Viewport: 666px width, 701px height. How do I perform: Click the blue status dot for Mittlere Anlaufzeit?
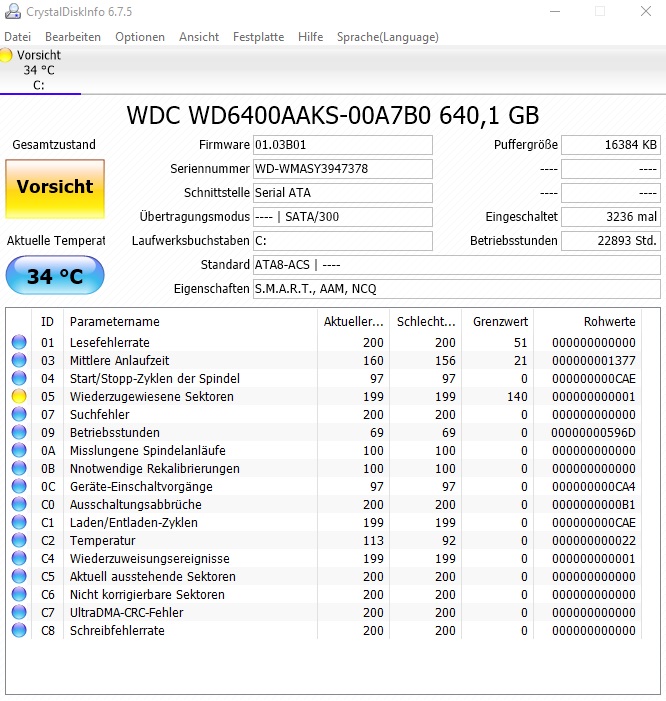point(19,360)
